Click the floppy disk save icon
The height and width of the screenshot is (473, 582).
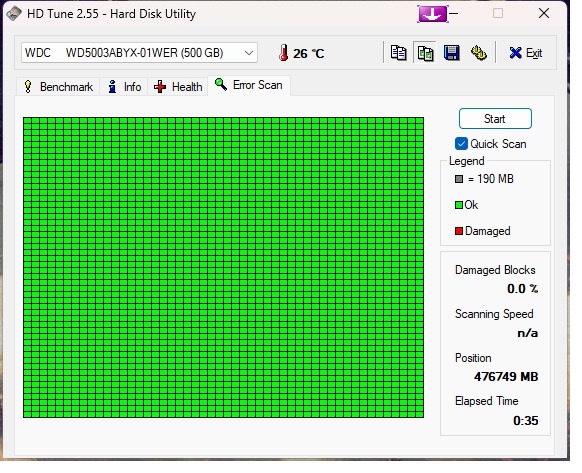click(x=452, y=53)
